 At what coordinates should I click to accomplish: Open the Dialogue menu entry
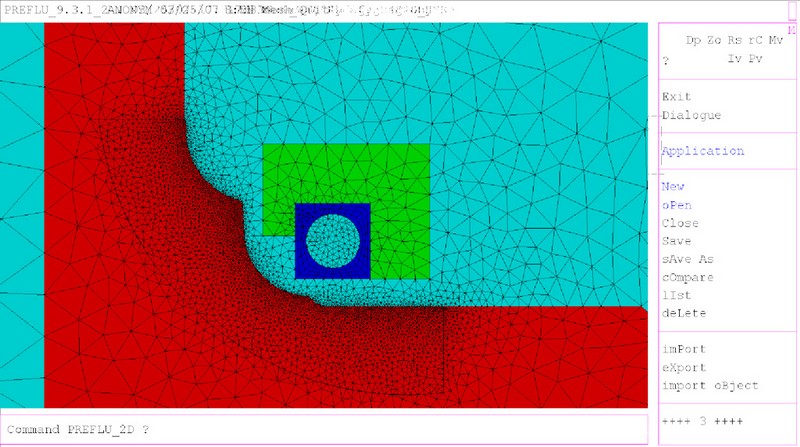point(691,115)
